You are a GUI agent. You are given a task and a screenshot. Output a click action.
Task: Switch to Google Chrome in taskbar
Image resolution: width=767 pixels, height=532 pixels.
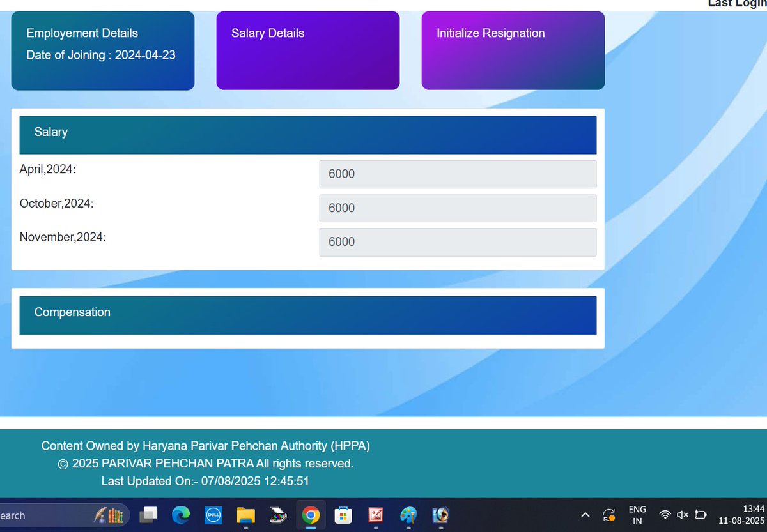pos(311,515)
